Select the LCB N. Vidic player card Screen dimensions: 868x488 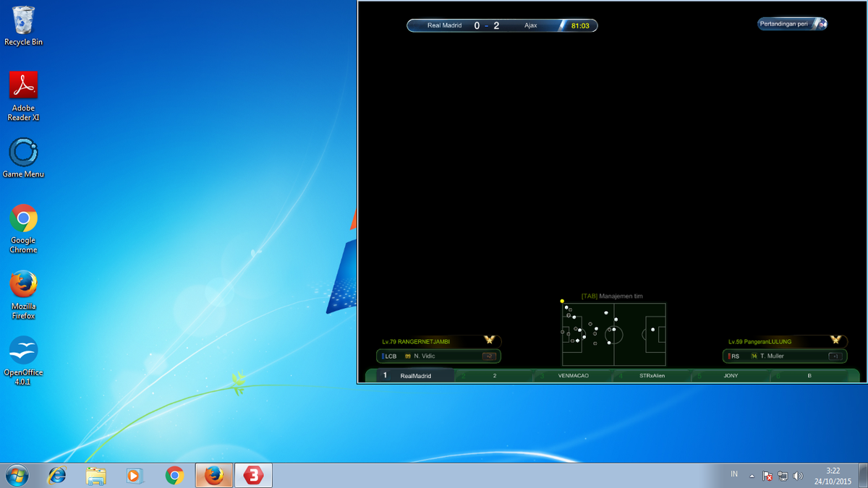click(438, 356)
